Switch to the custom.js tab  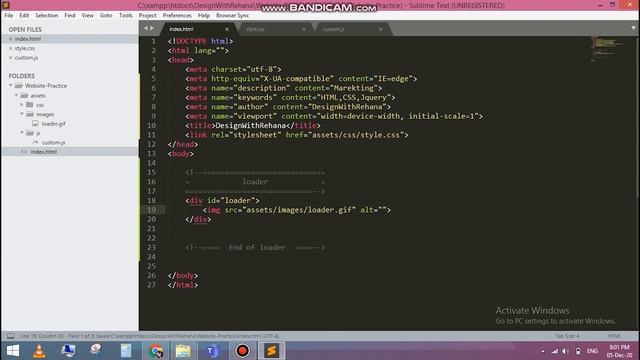(350, 29)
